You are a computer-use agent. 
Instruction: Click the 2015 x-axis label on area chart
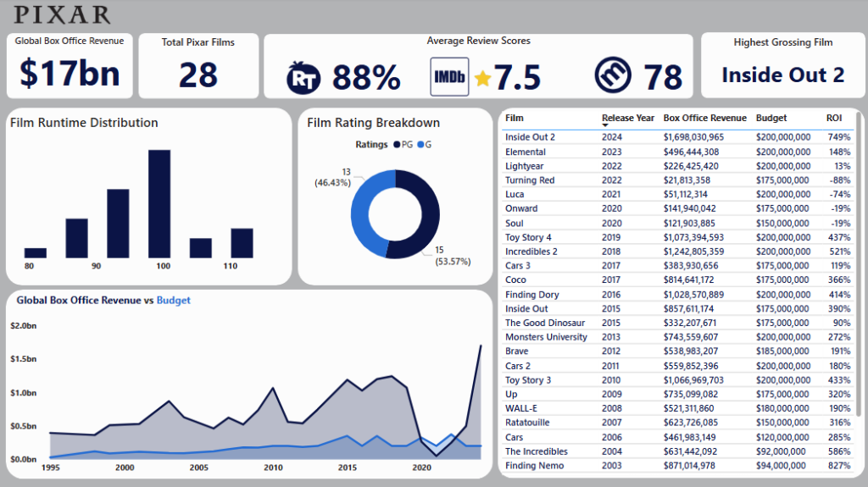click(347, 468)
